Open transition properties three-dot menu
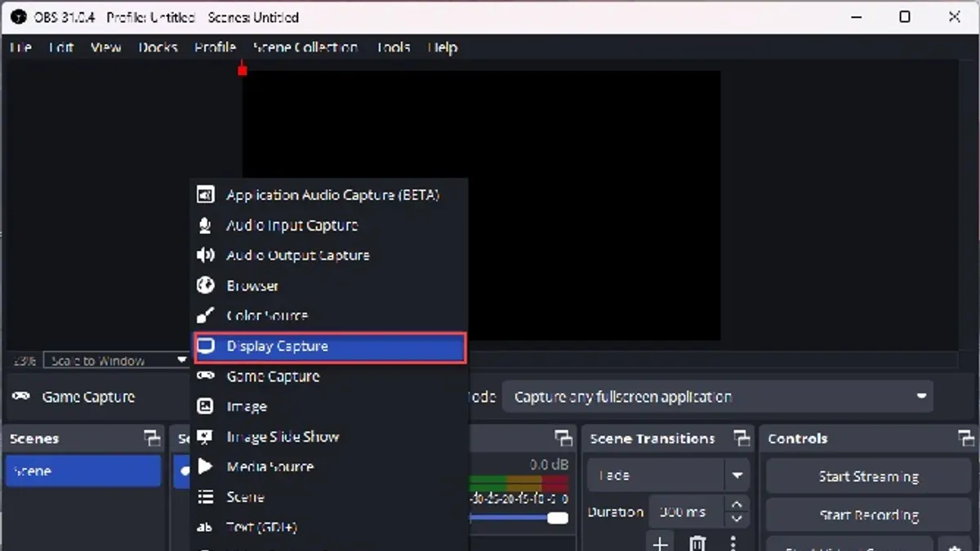Image resolution: width=980 pixels, height=551 pixels. [x=733, y=543]
